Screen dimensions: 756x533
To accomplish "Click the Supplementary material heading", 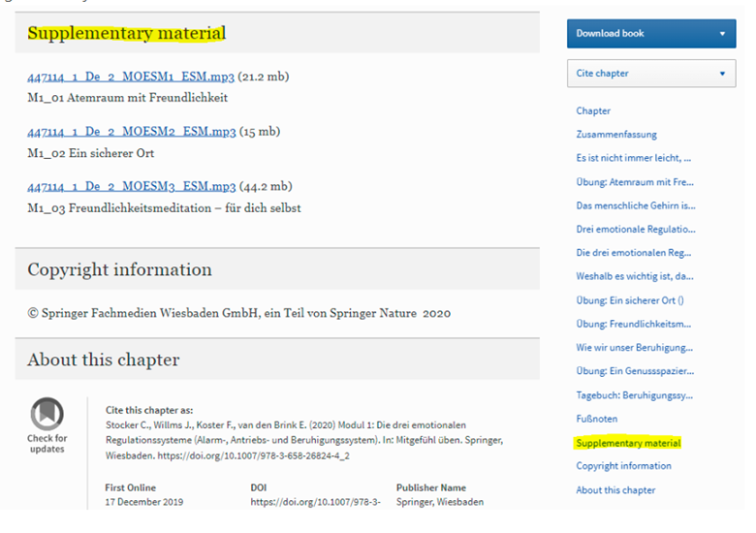I will pos(126,33).
